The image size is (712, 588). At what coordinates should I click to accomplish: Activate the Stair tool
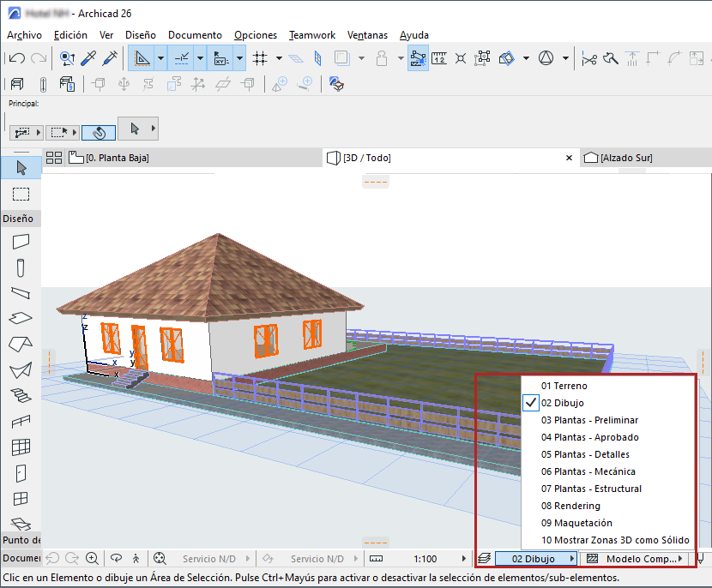(21, 396)
